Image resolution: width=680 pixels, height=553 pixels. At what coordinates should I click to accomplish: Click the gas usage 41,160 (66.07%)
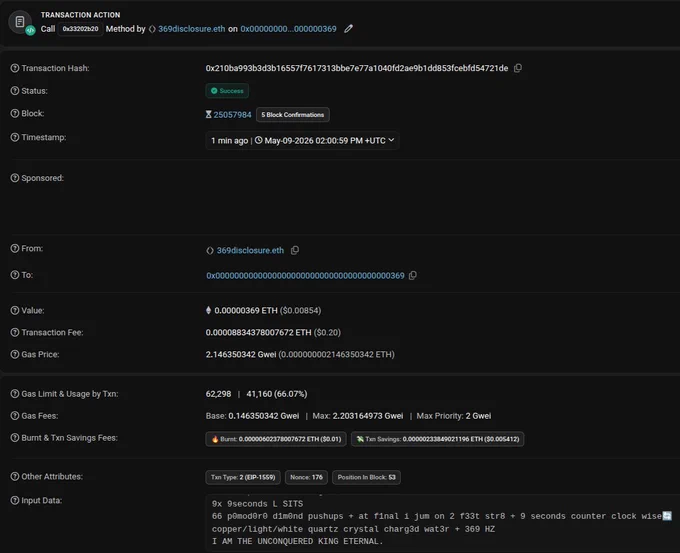pyautogui.click(x=277, y=394)
